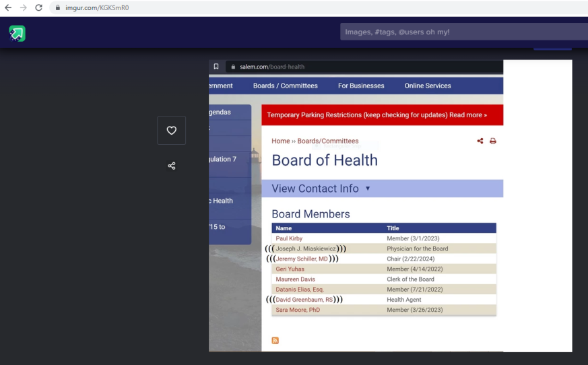The width and height of the screenshot is (588, 365).
Task: Click the browser forward arrow
Action: tap(24, 7)
